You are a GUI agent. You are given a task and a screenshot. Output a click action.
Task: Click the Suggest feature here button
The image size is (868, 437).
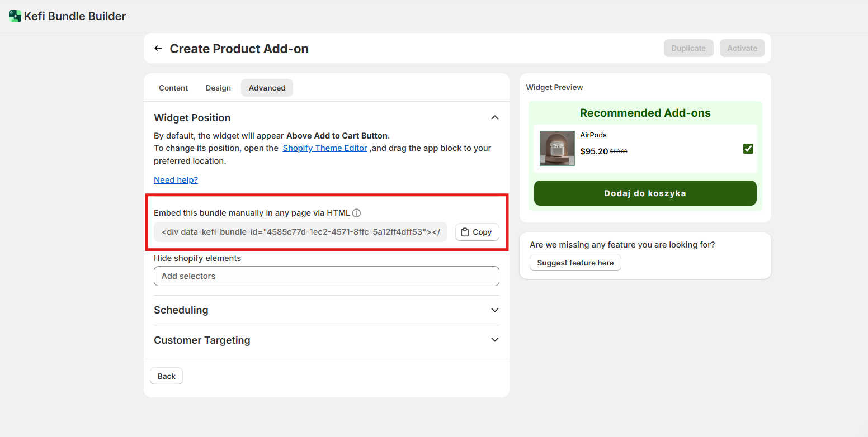click(x=575, y=263)
